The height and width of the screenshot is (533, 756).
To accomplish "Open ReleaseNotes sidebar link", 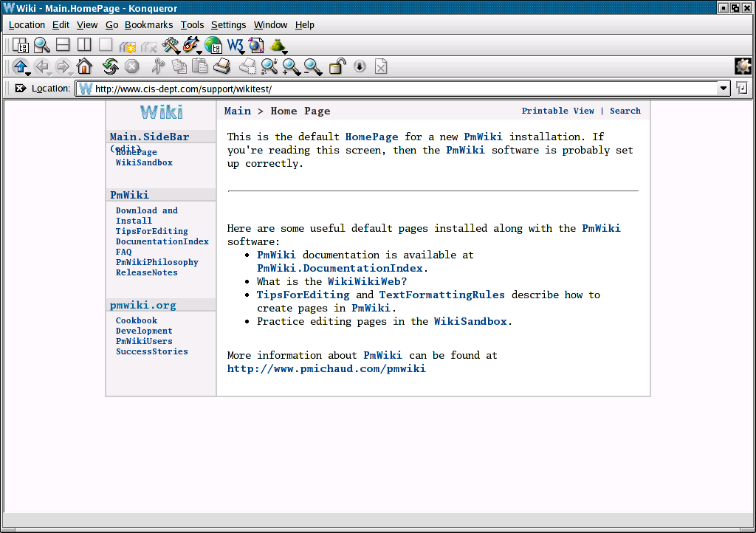I will point(147,272).
